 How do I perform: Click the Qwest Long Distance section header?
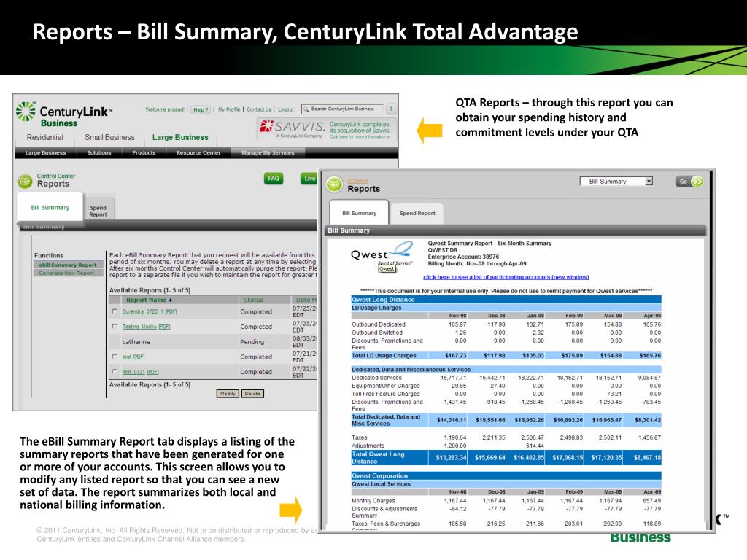(x=506, y=300)
